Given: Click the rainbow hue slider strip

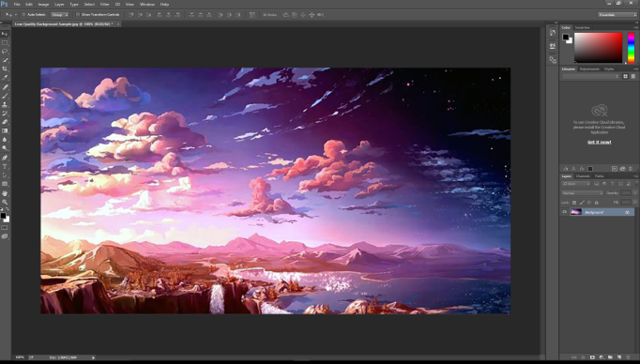Looking at the screenshot, I should 631,48.
